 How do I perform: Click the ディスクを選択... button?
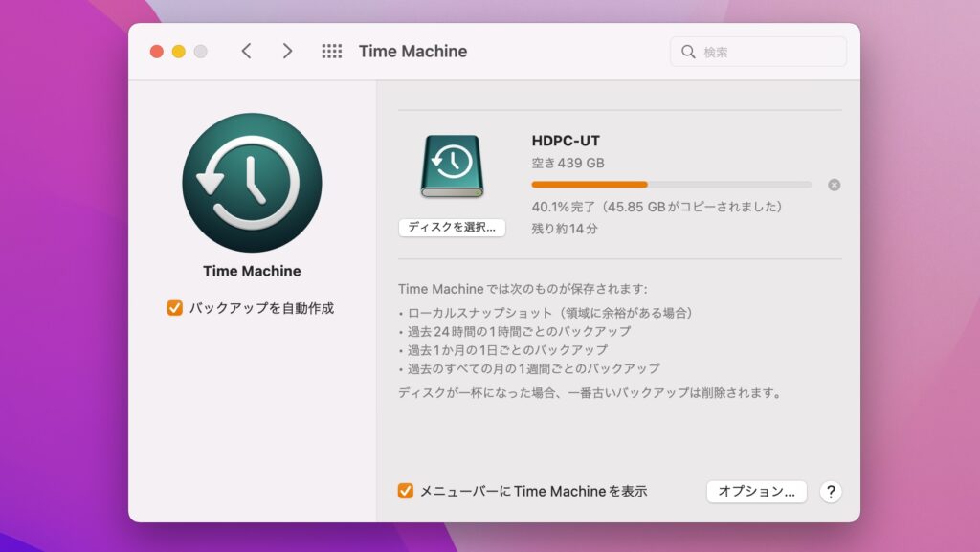(452, 228)
